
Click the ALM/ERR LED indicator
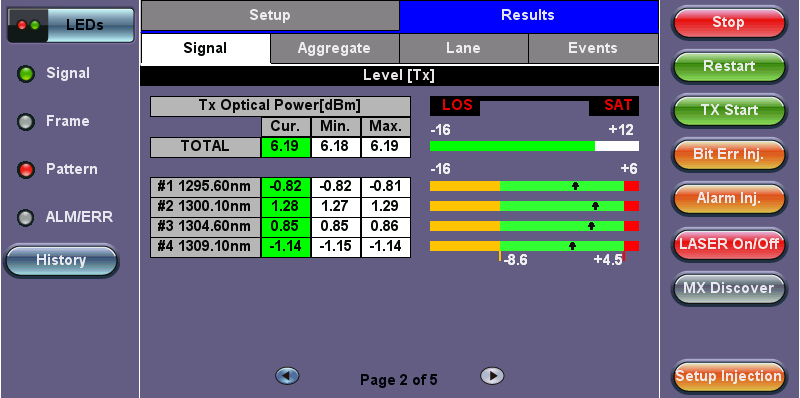(x=25, y=218)
